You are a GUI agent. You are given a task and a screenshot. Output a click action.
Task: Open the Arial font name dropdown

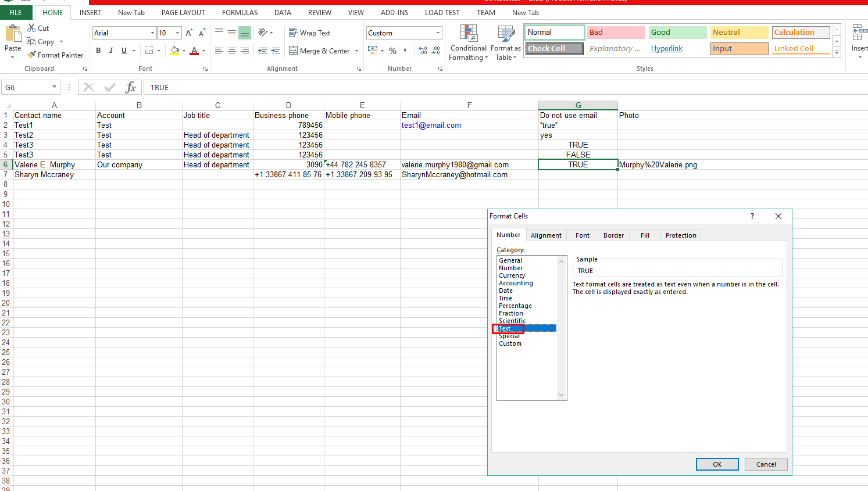[152, 33]
